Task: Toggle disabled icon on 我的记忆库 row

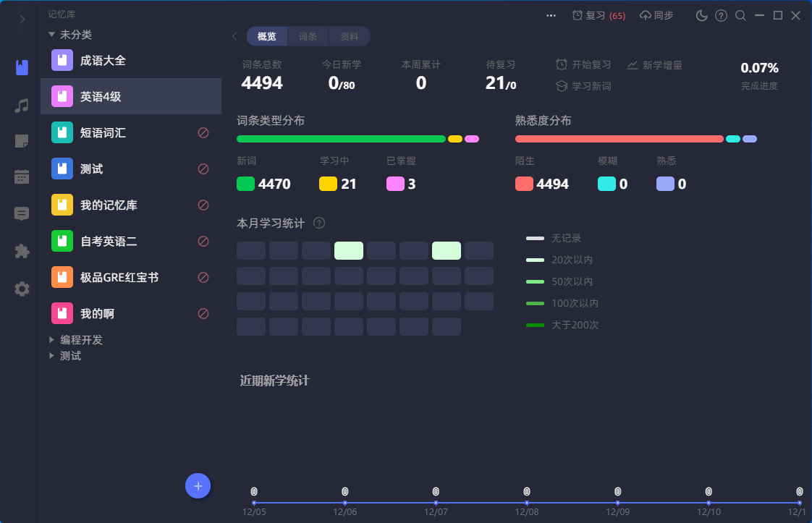Action: pyautogui.click(x=203, y=205)
